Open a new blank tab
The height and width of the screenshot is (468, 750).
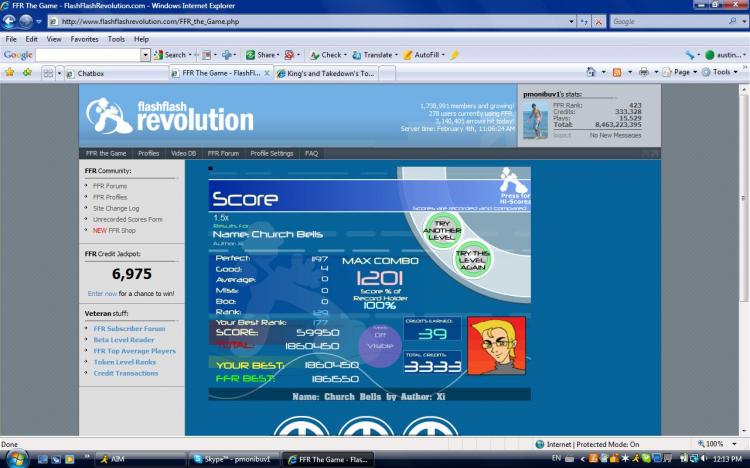pos(387,73)
